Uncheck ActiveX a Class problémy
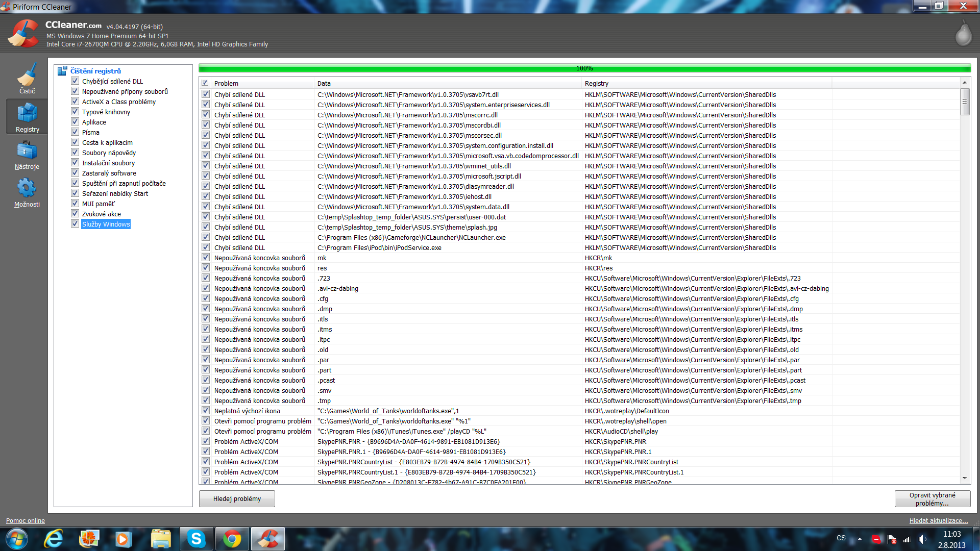980x551 pixels. tap(75, 102)
